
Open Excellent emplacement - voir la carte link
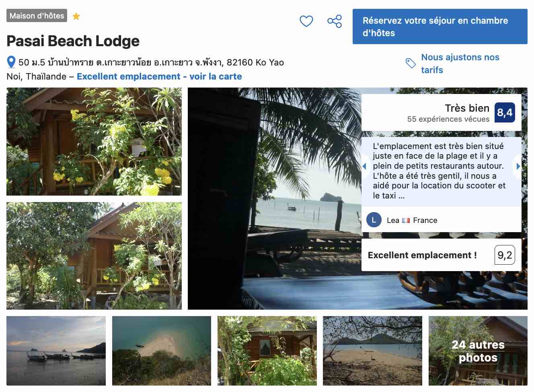(x=159, y=76)
